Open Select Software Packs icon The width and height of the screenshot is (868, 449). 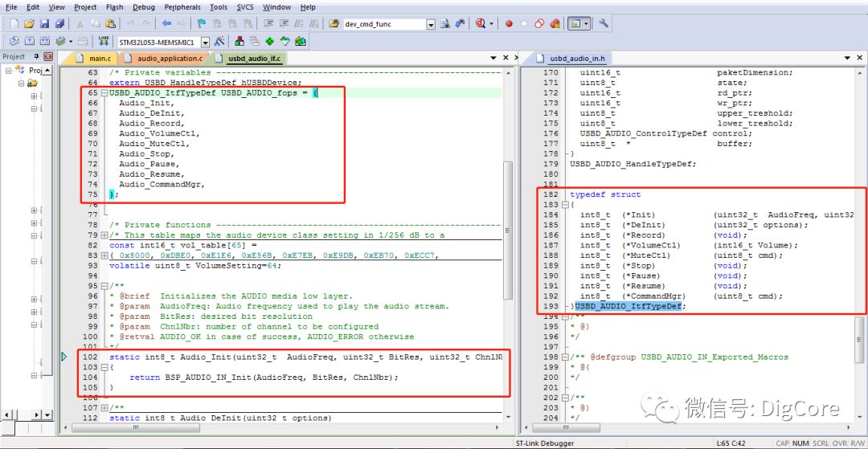[285, 42]
